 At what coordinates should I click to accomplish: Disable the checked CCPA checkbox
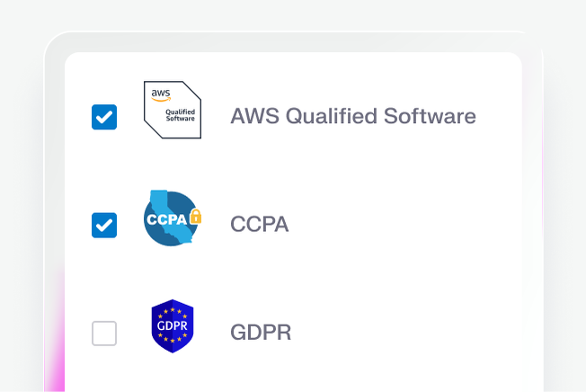[x=104, y=225]
